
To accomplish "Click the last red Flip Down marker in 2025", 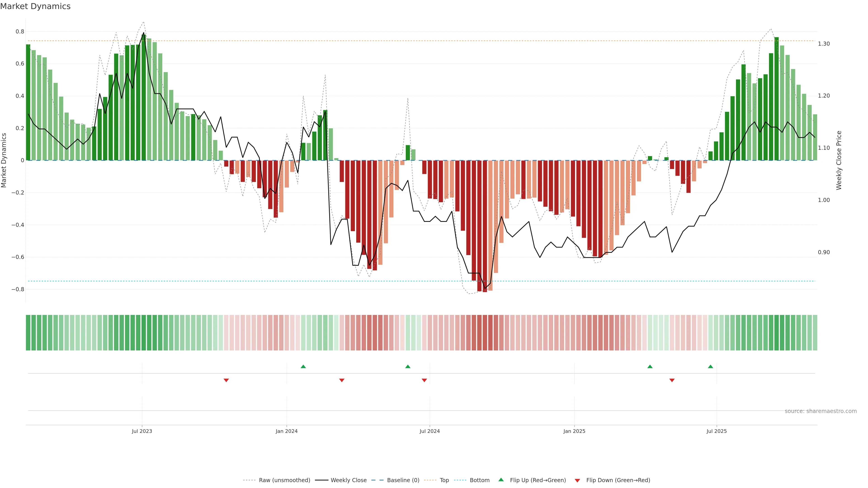I will pos(672,380).
